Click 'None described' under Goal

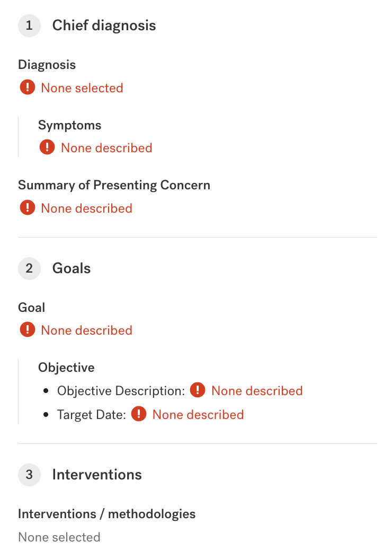click(x=86, y=330)
